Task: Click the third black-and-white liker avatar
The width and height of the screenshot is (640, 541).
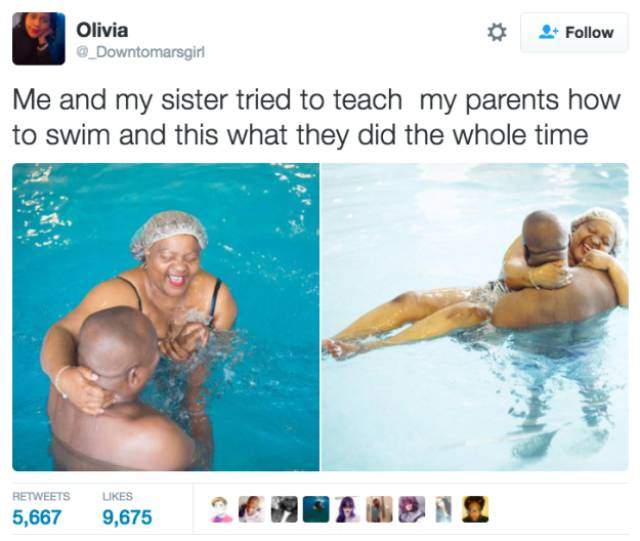Action: [284, 509]
